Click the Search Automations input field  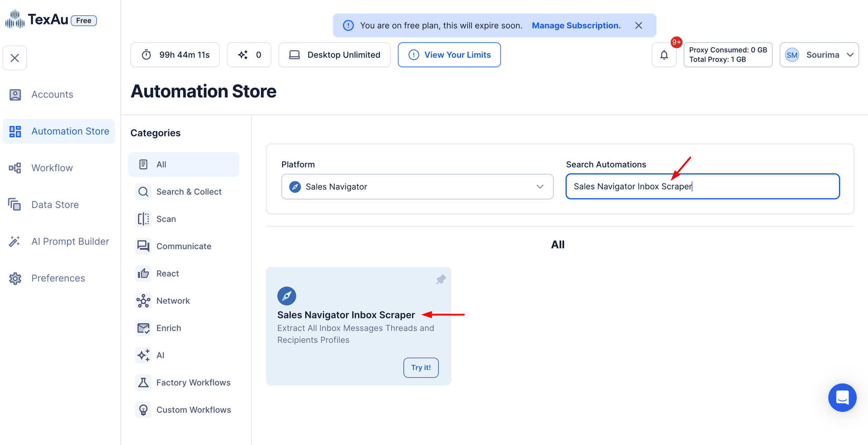coord(703,186)
